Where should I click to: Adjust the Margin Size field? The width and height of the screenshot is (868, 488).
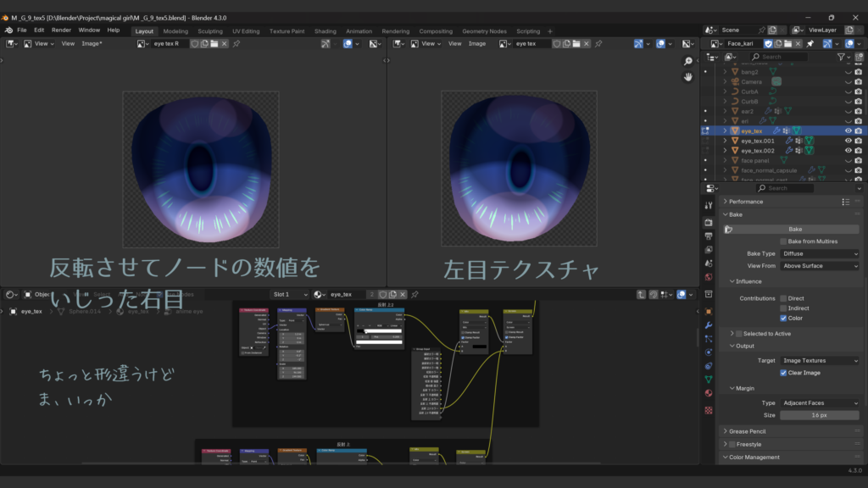pos(820,415)
